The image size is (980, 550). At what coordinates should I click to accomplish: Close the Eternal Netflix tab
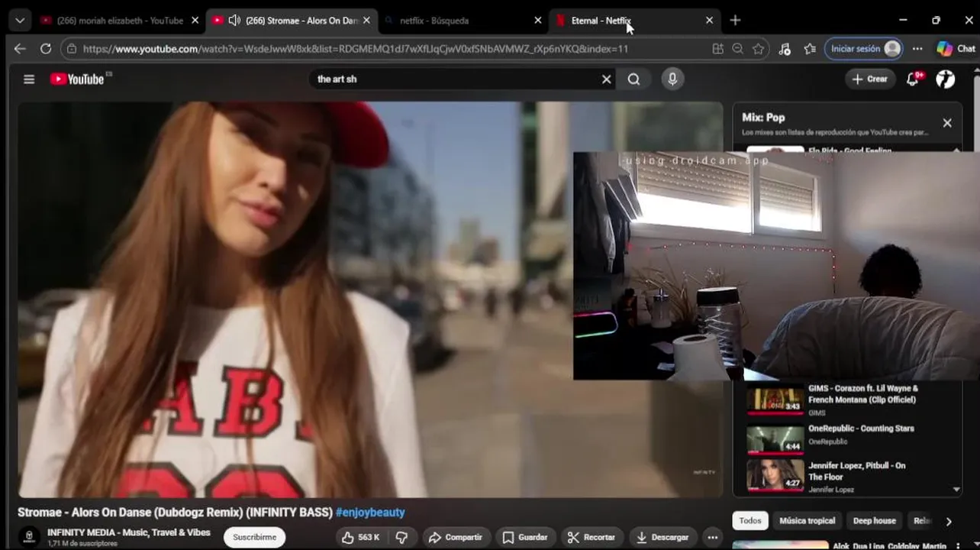(x=709, y=21)
